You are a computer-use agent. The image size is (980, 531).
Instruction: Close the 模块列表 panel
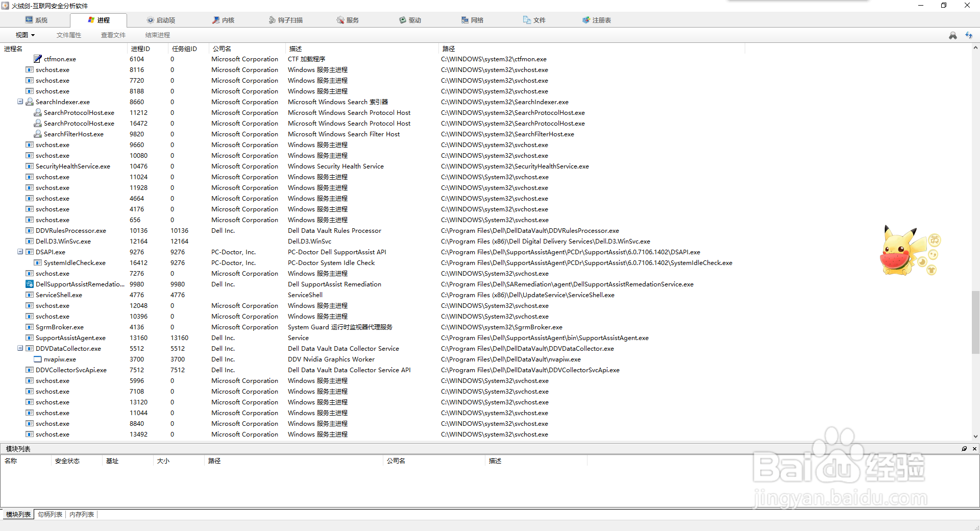[974, 448]
